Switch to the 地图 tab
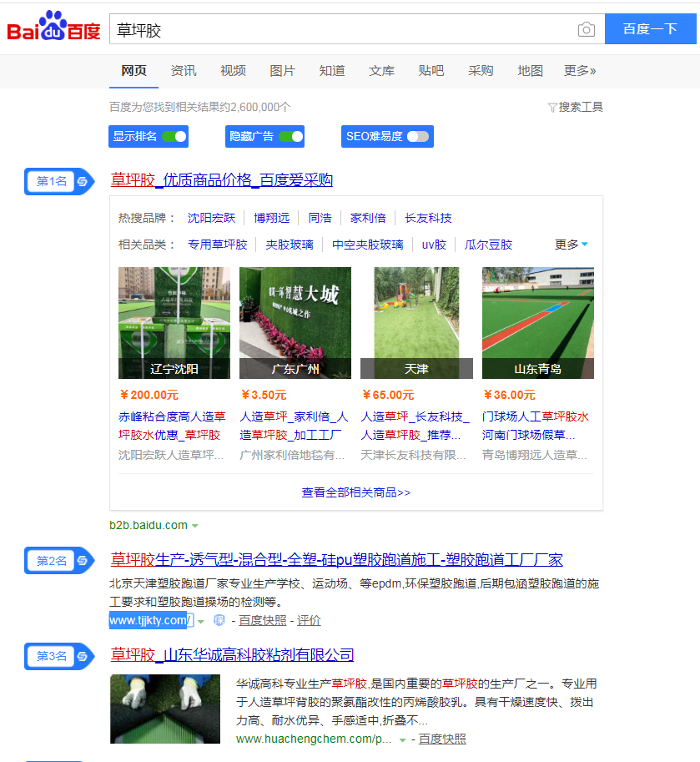Screen dimensions: 700x762 (531, 71)
